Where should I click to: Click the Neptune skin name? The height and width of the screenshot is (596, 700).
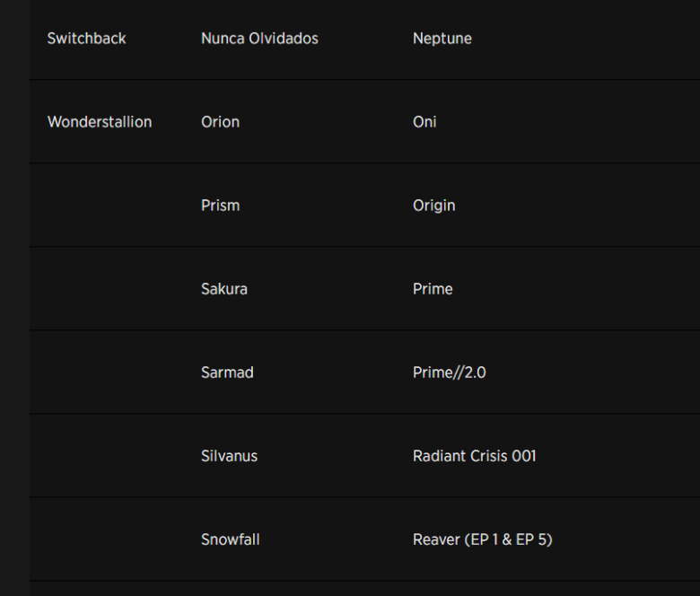(442, 39)
